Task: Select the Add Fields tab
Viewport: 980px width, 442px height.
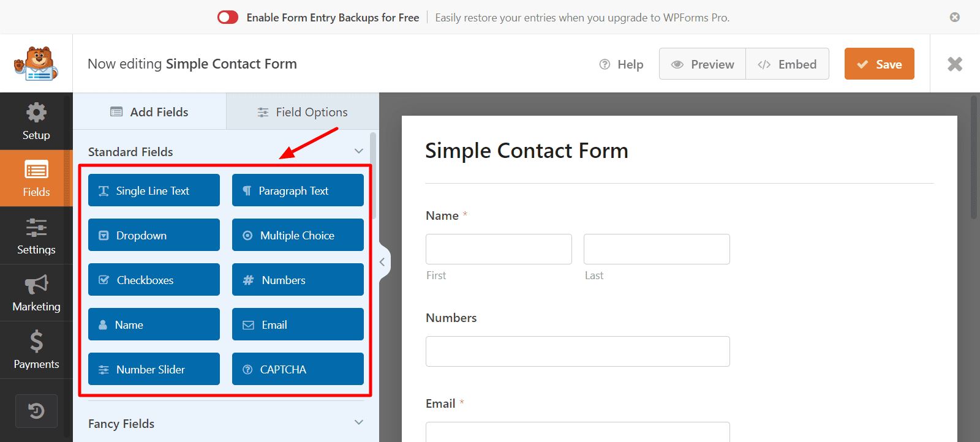Action: [x=149, y=112]
